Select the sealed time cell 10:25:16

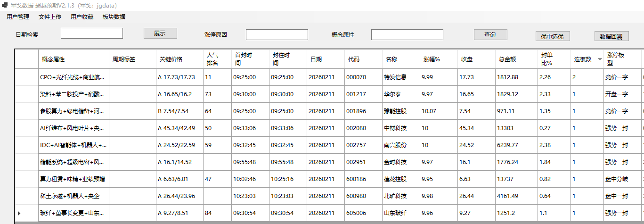[x=288, y=179]
